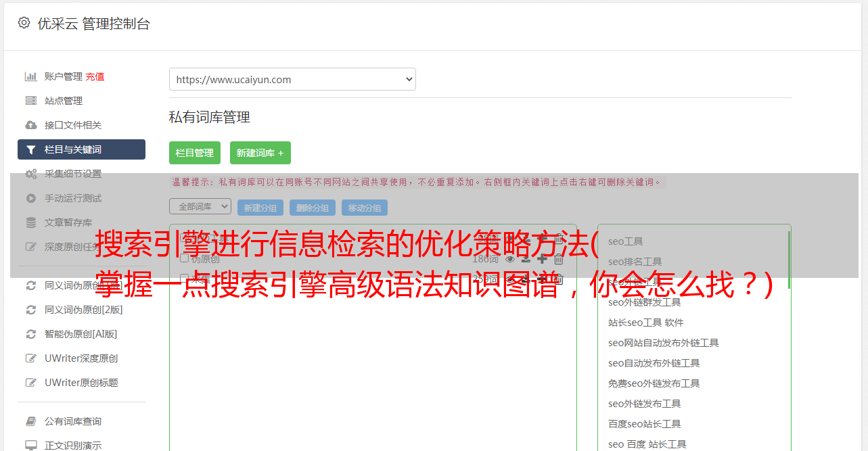Select keyword seo网站自动发布外链工具

[x=664, y=343]
